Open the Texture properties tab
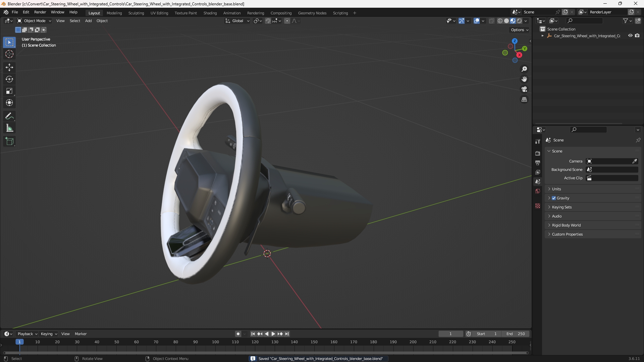 coord(538,206)
